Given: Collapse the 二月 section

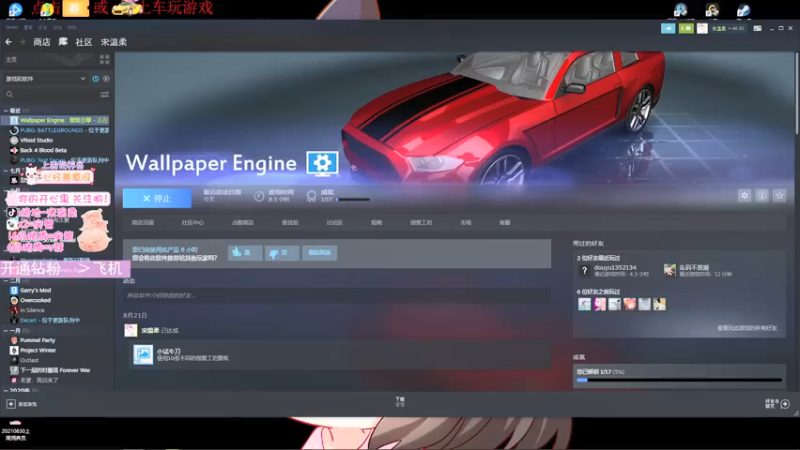Looking at the screenshot, I should [x=6, y=281].
